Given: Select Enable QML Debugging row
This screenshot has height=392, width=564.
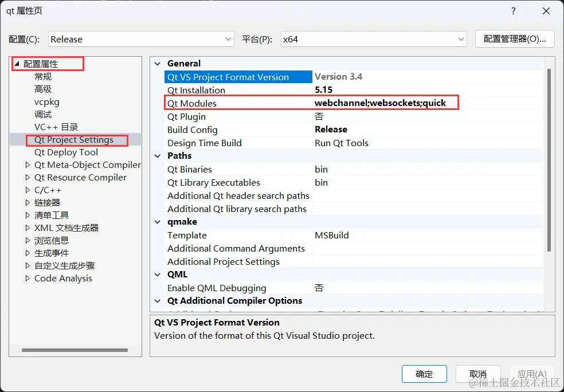Looking at the screenshot, I should pyautogui.click(x=353, y=288).
